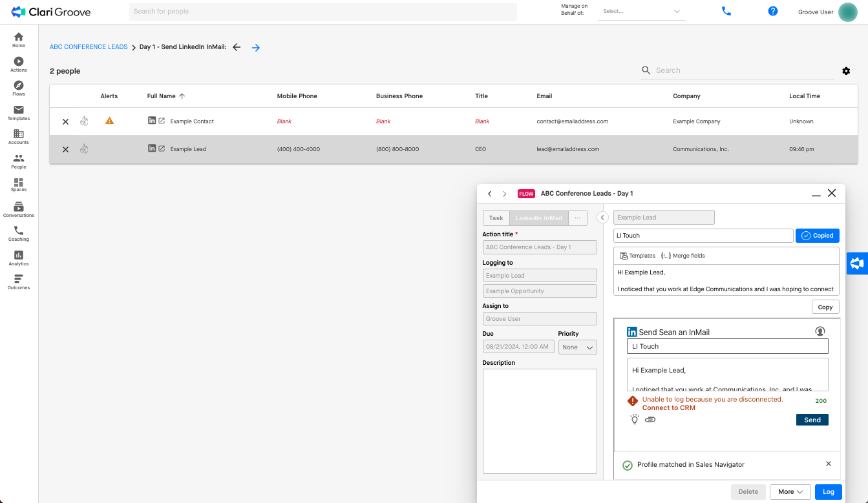Open the Conversations sidebar icon
The width and height of the screenshot is (868, 503).
click(19, 210)
